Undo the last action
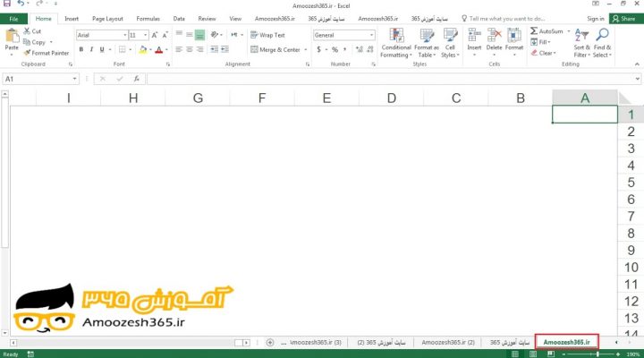The width and height of the screenshot is (644, 358). [21, 4]
